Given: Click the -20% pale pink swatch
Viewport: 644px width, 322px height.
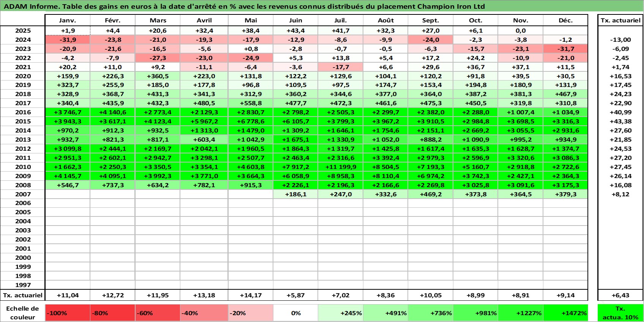Looking at the screenshot, I should 251,313.
